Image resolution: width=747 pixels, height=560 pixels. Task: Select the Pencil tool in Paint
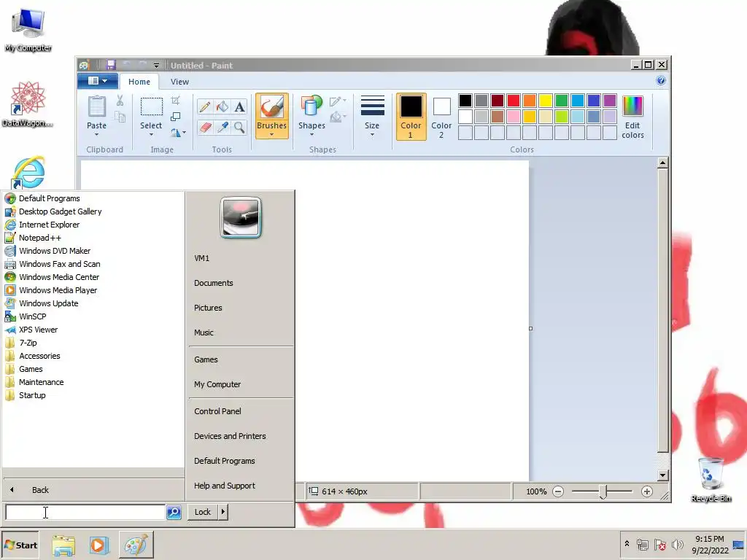pos(205,106)
